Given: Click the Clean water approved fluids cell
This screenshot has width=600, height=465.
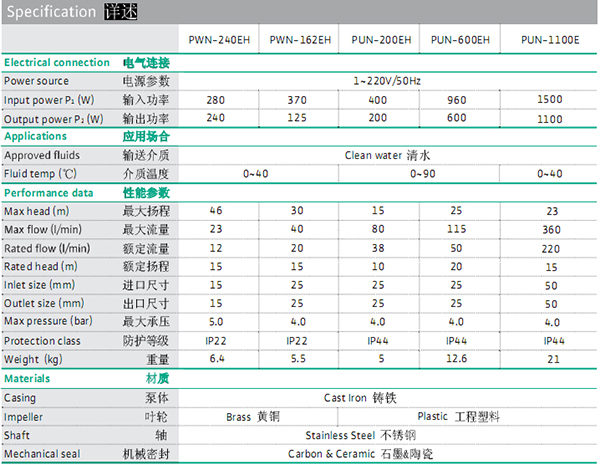Looking at the screenshot, I should pyautogui.click(x=387, y=155).
